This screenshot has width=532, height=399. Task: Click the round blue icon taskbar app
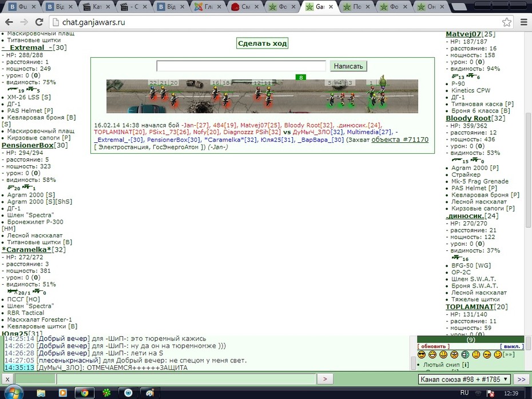(128, 393)
